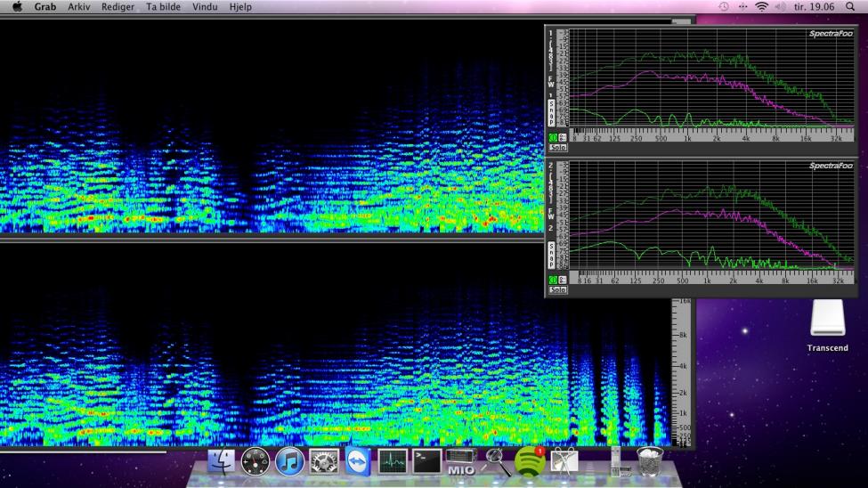Open TeamViewer in the dock
This screenshot has width=868, height=488.
(358, 461)
